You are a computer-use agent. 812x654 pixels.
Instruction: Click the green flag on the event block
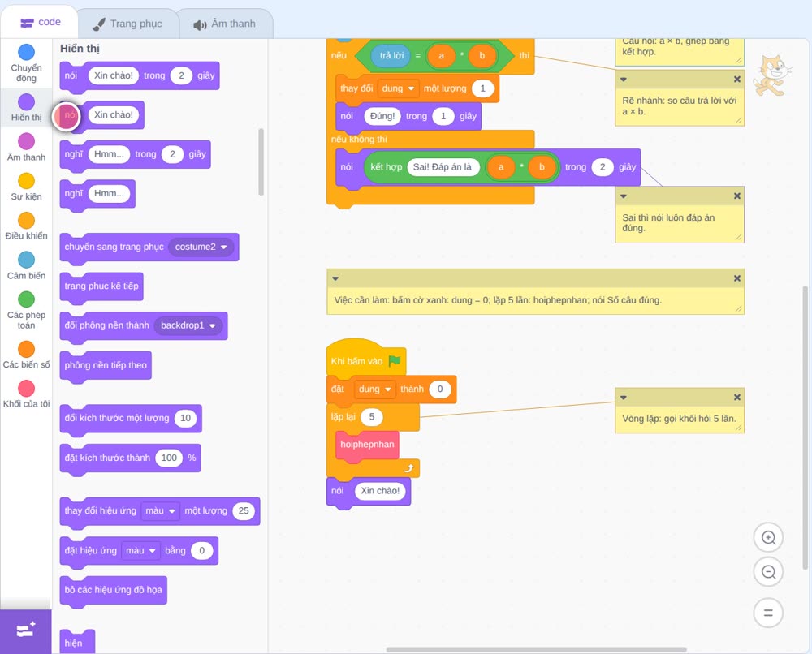(395, 360)
